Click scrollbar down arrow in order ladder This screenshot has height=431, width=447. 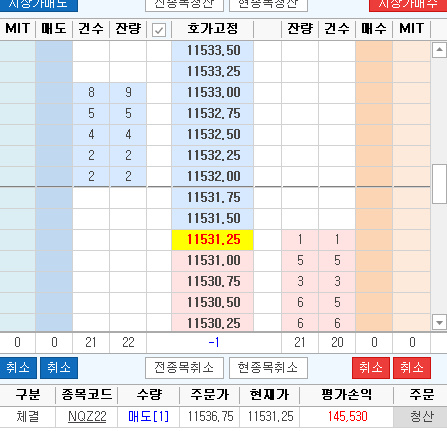tap(439, 323)
